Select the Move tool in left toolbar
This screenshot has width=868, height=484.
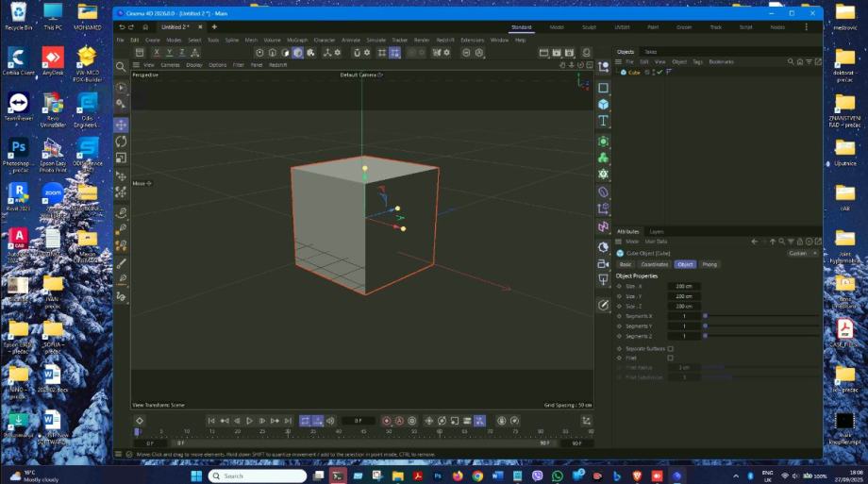[121, 125]
